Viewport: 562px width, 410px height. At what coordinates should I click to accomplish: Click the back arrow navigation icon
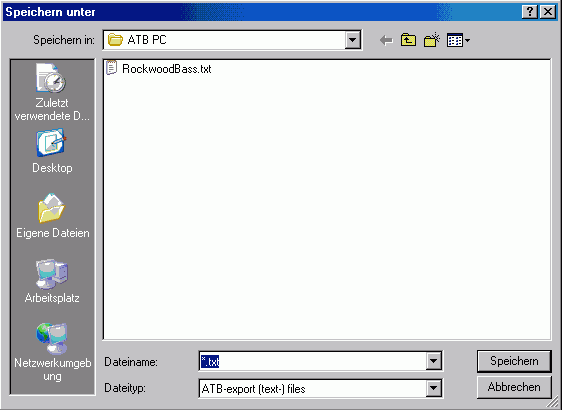[386, 40]
